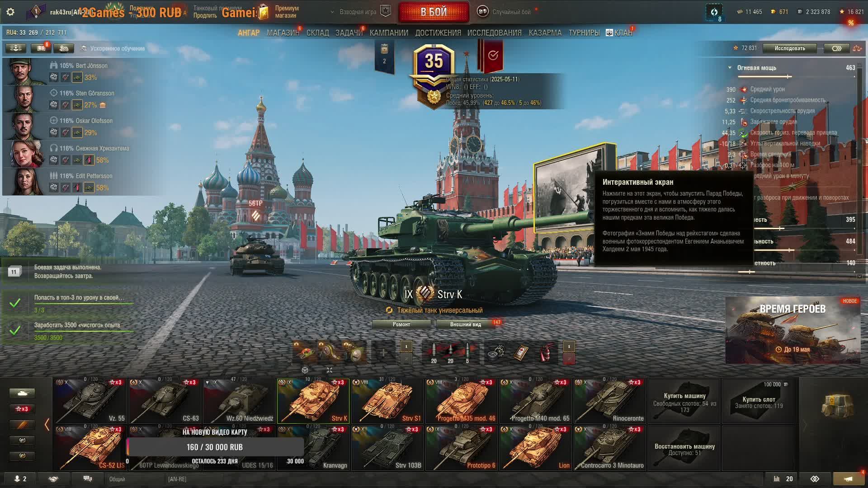Open the Случайный бой battle mode selector
Viewport: 868px width, 488px height.
[505, 12]
